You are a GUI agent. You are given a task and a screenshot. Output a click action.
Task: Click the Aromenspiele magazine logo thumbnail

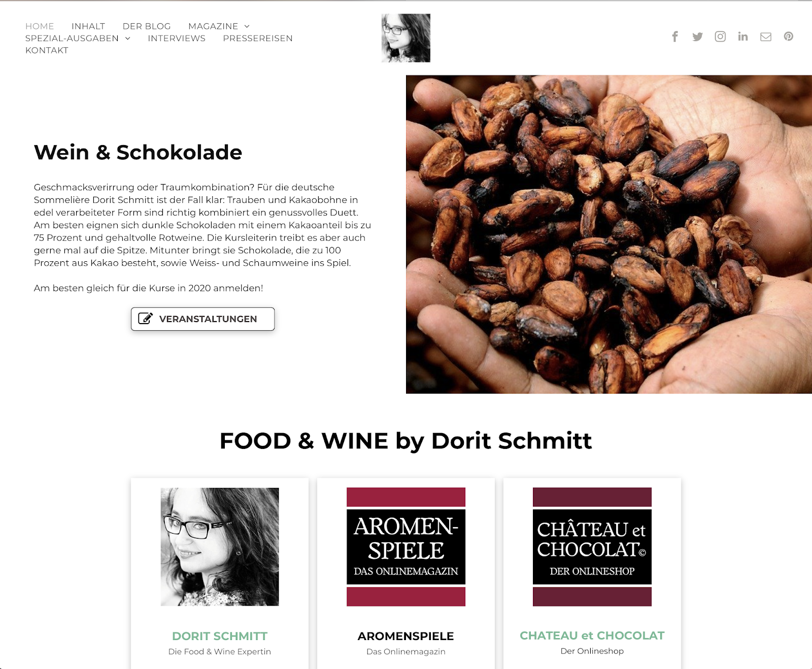(x=406, y=547)
